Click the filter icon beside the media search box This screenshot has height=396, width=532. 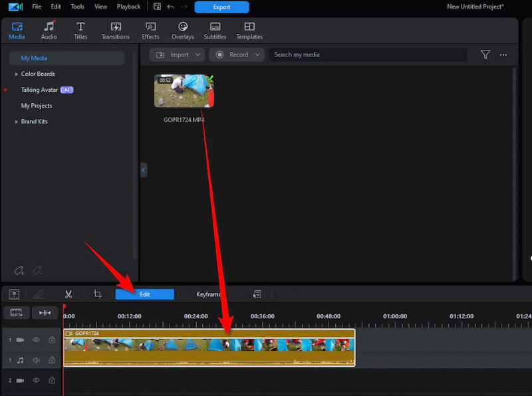(x=485, y=54)
